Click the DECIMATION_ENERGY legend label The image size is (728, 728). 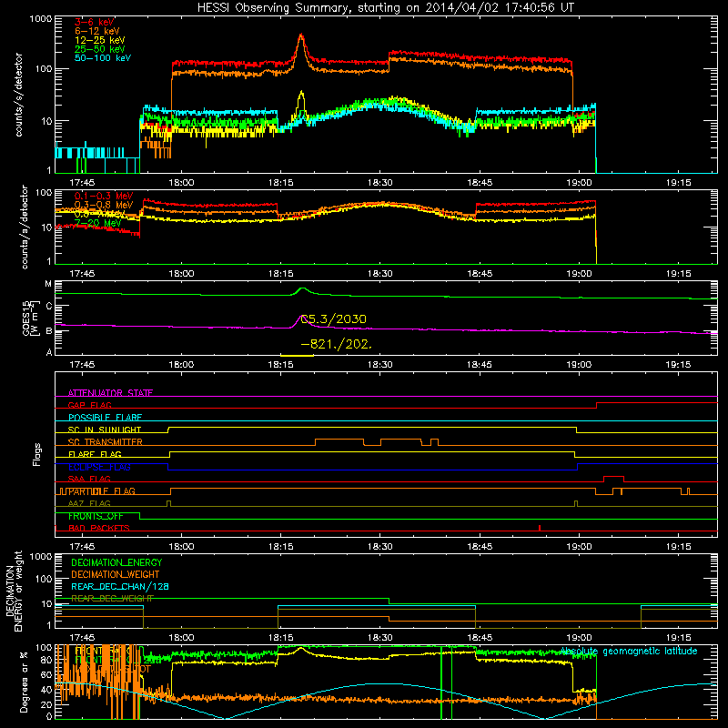pyautogui.click(x=116, y=562)
